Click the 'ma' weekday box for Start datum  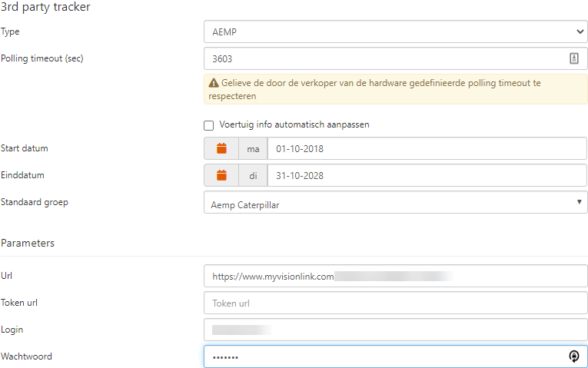pos(253,148)
